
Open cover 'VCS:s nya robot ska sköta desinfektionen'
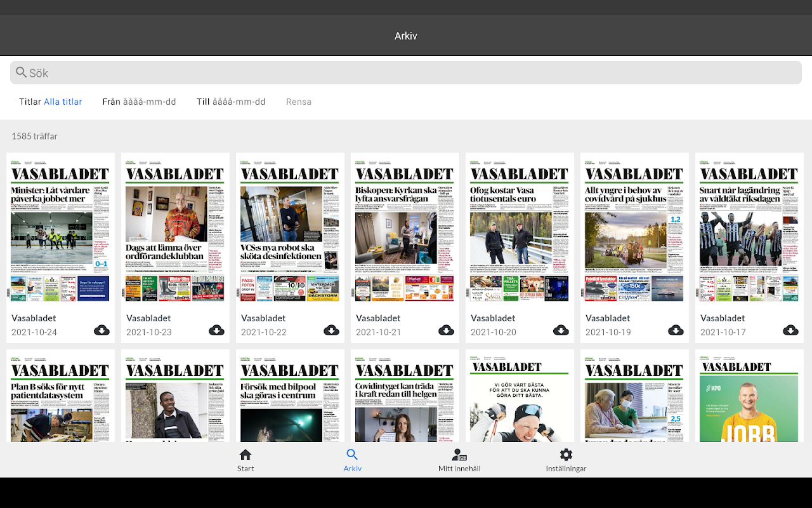[290, 230]
